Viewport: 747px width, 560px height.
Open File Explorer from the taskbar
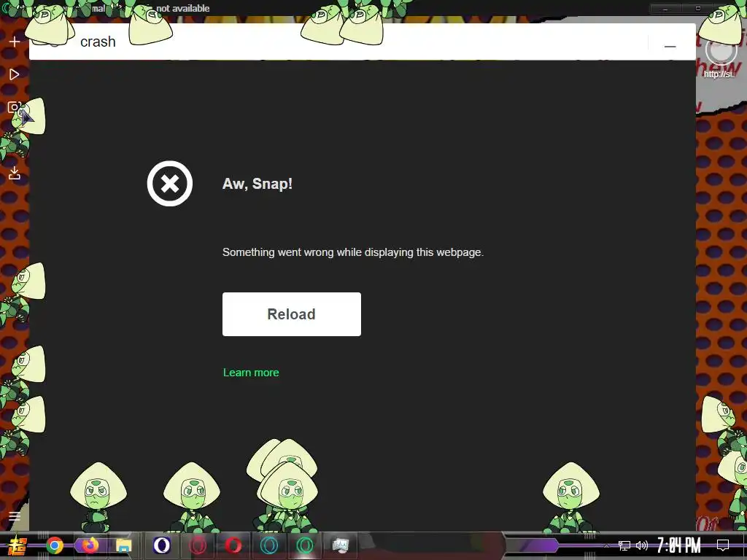pyautogui.click(x=124, y=545)
